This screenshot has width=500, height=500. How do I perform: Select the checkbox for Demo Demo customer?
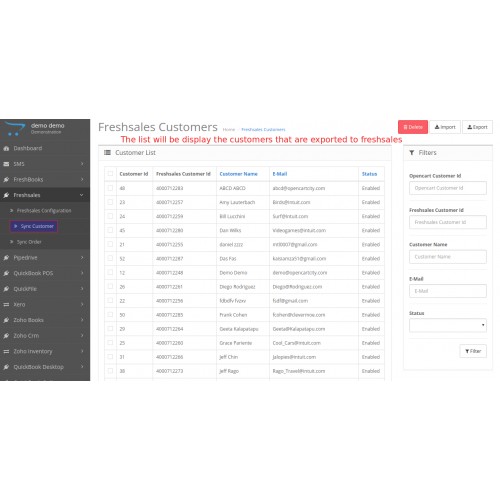click(110, 272)
